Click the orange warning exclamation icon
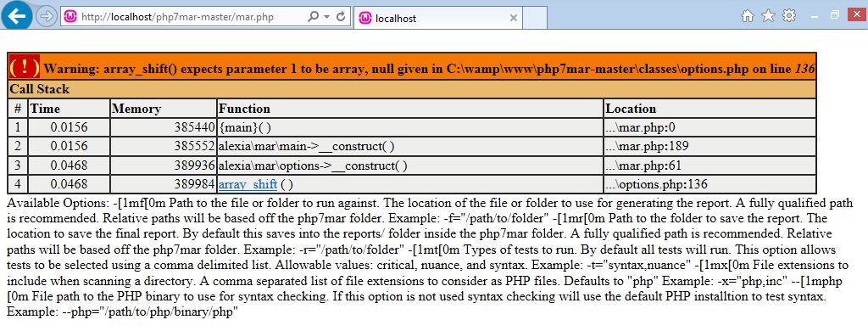 coord(25,67)
